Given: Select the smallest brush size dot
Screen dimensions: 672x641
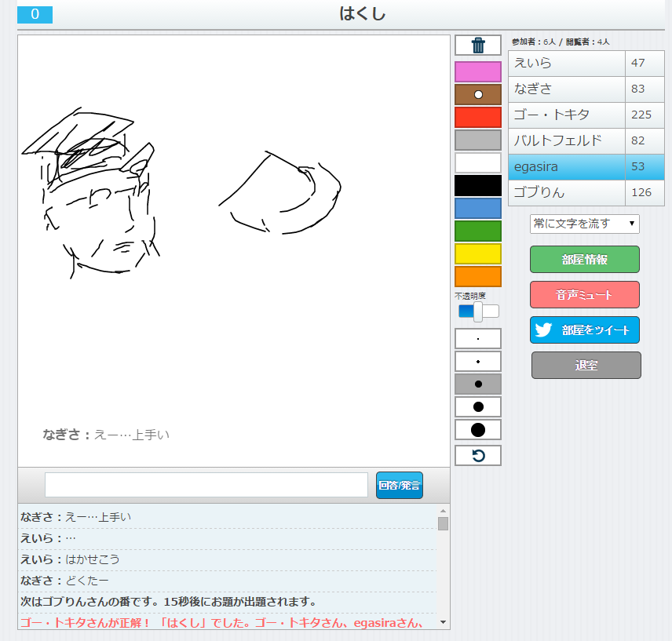Looking at the screenshot, I should pyautogui.click(x=478, y=339).
